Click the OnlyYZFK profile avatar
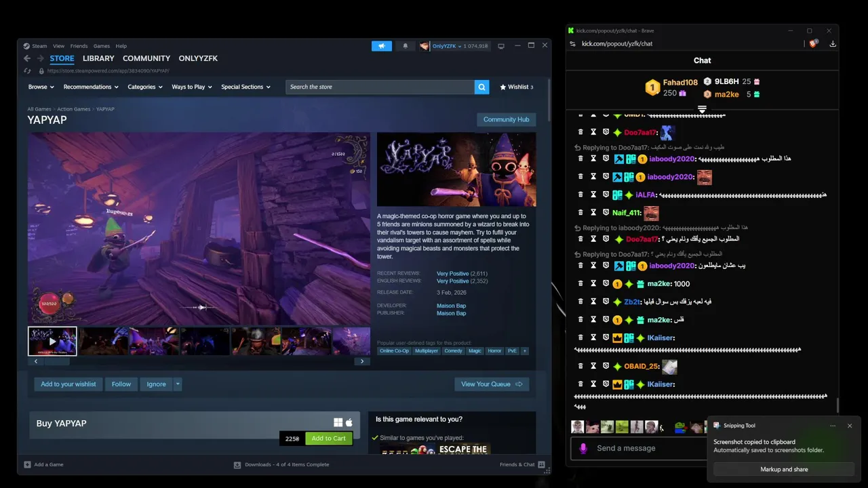 pyautogui.click(x=425, y=46)
